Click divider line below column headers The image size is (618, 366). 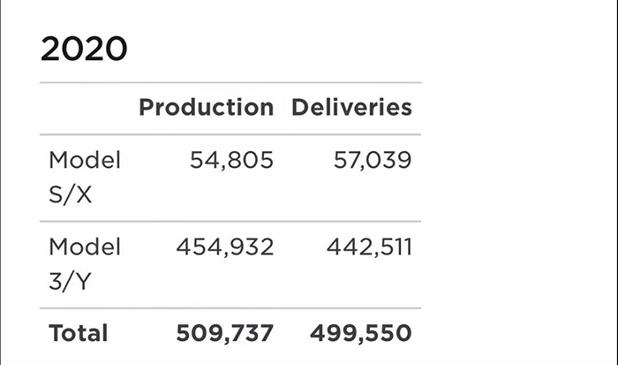231,134
